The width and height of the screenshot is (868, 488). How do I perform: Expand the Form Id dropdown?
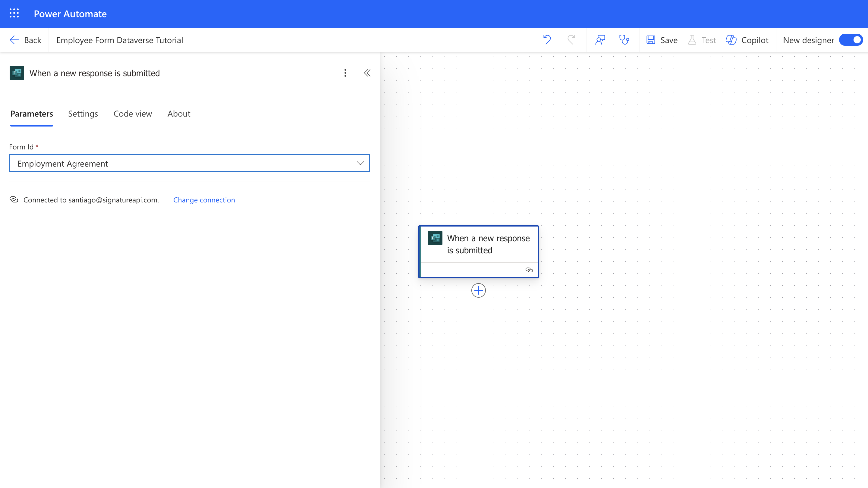coord(360,163)
